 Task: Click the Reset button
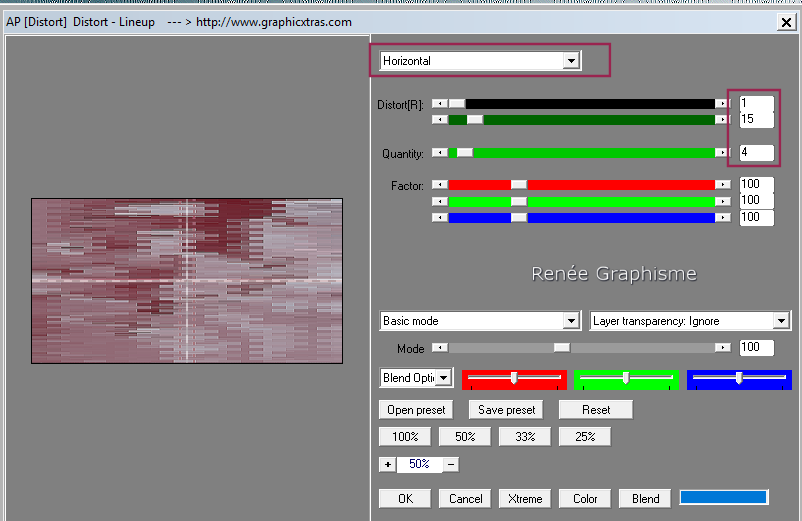(596, 410)
